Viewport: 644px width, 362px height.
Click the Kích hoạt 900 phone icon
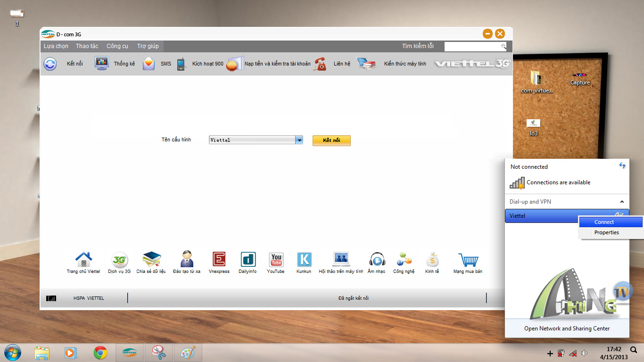pyautogui.click(x=181, y=64)
